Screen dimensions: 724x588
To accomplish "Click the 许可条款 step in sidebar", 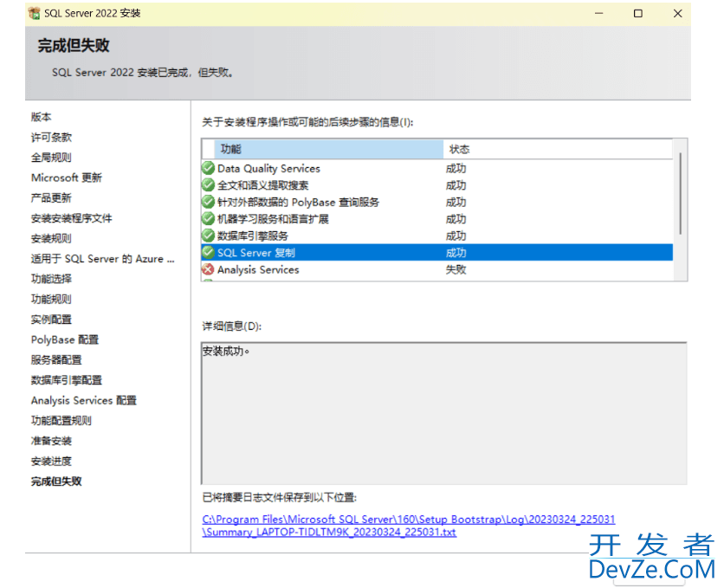I will [x=51, y=137].
